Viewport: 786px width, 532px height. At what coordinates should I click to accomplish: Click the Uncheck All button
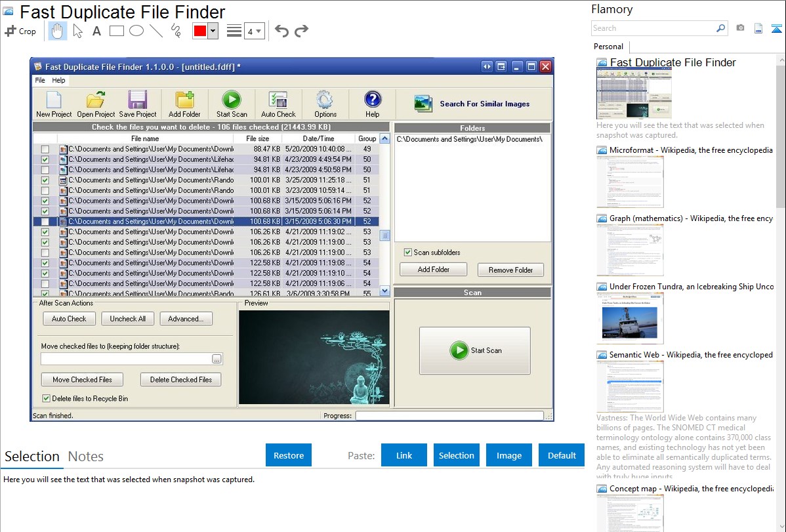pyautogui.click(x=127, y=319)
